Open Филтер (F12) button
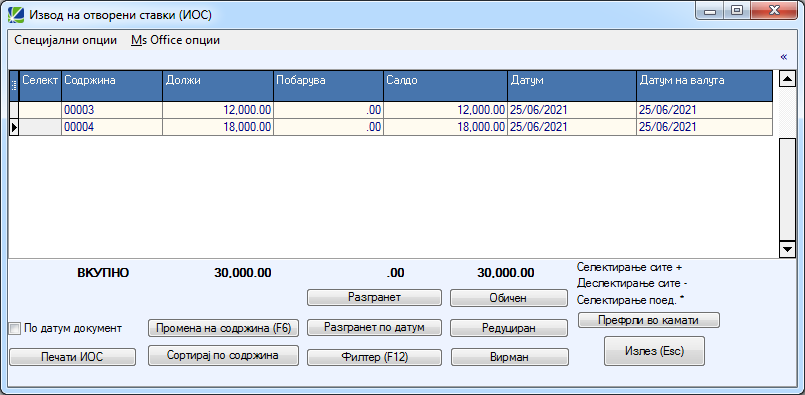 click(x=374, y=357)
